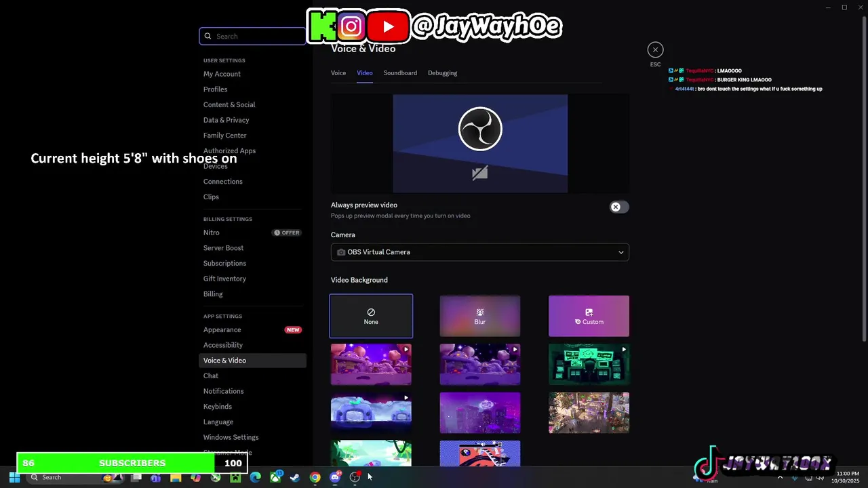Image resolution: width=868 pixels, height=488 pixels.
Task: Launch Minecraft from the taskbar
Action: [235, 478]
